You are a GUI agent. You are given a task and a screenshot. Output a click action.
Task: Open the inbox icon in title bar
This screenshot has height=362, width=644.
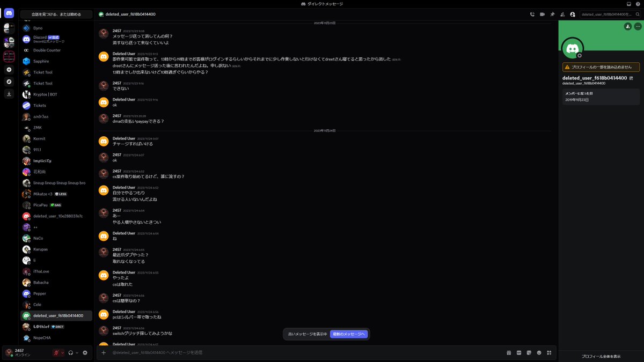coord(629,4)
